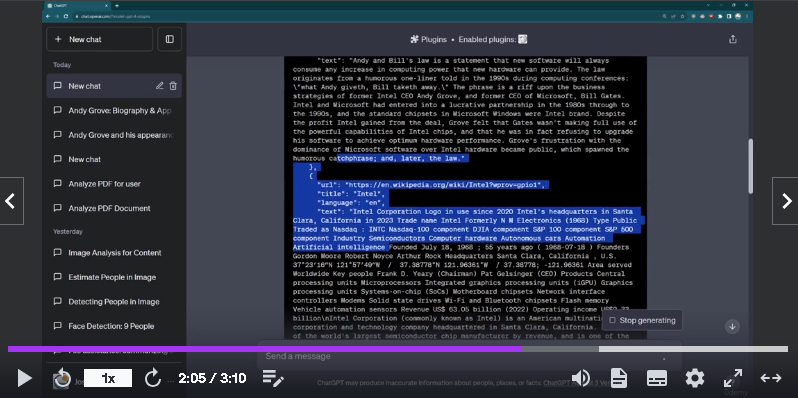Toggle expanded view with horizontal arrows

771,378
